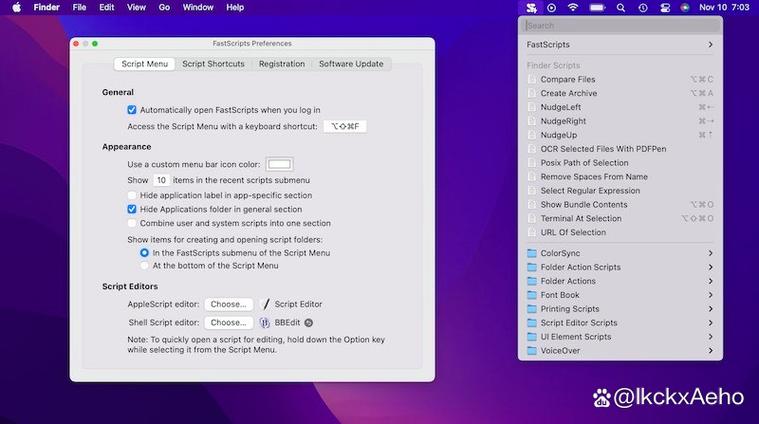
Task: Select At the bottom of Script Menu
Action: pos(144,266)
